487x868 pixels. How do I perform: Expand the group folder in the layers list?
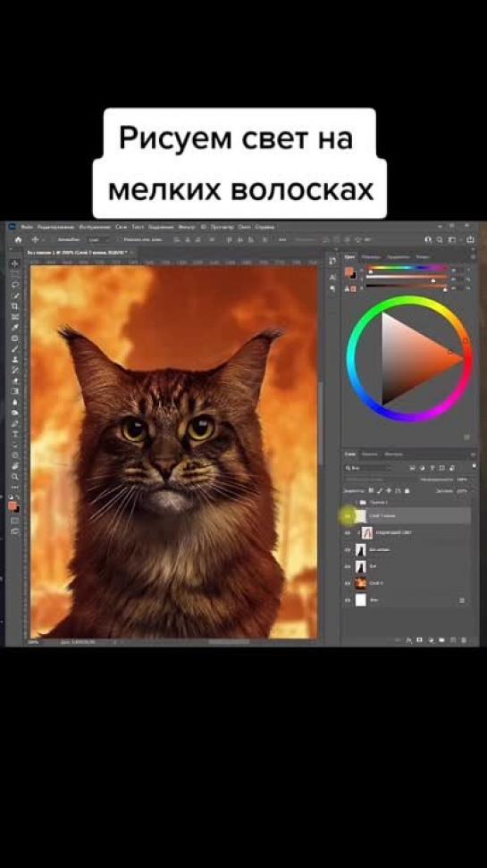pyautogui.click(x=356, y=502)
